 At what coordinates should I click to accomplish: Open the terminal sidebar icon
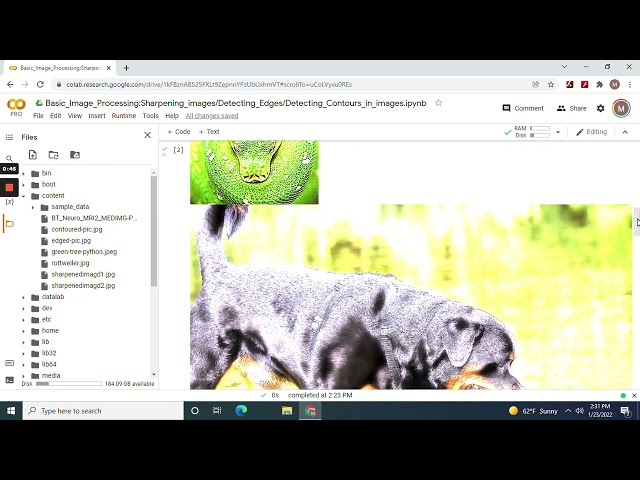(9, 380)
